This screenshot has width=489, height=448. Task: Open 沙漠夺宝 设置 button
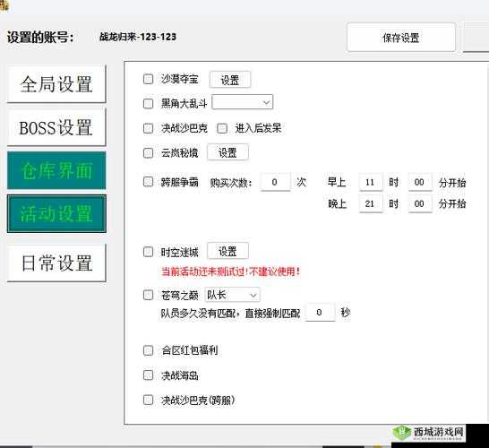[230, 80]
